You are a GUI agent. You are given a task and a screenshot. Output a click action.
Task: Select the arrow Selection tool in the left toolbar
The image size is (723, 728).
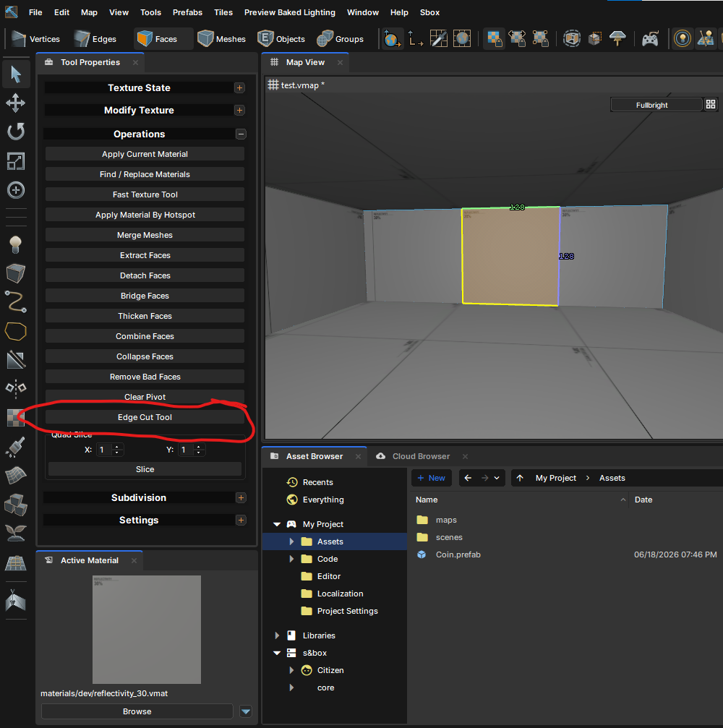point(16,74)
